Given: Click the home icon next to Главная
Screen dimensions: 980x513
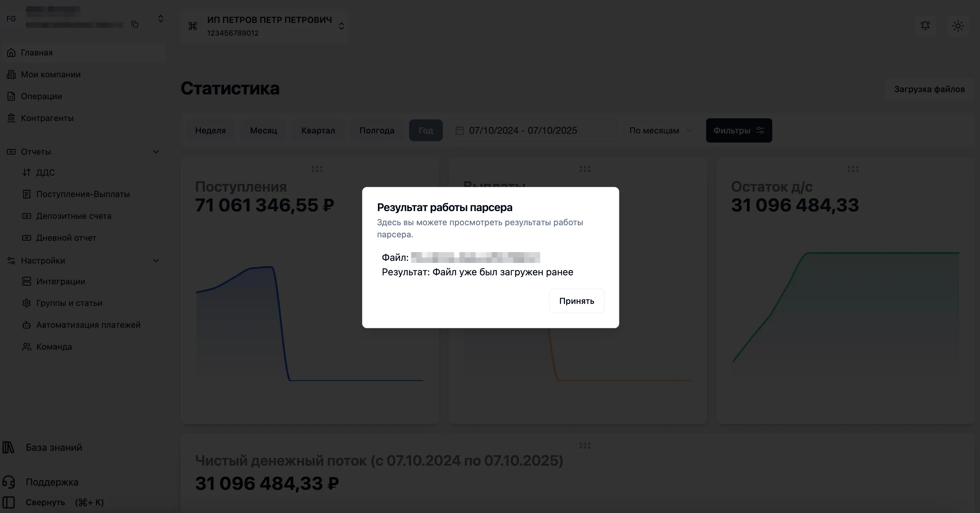Looking at the screenshot, I should (x=11, y=52).
